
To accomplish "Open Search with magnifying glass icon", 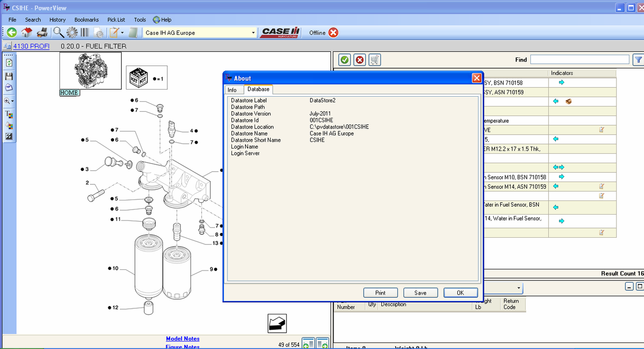I will click(58, 33).
